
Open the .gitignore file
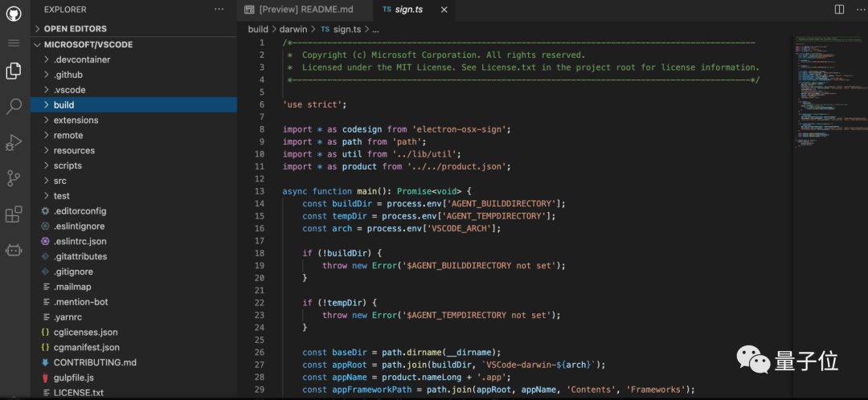click(x=133, y=271)
